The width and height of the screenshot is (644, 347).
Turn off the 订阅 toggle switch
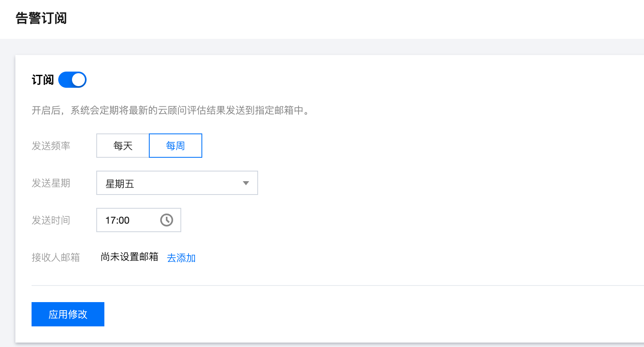coord(72,80)
